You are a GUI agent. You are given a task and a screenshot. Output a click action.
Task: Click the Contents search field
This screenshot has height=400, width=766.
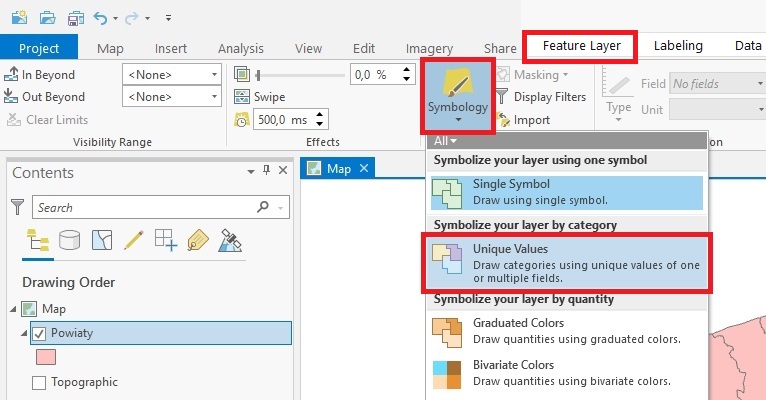click(x=144, y=207)
